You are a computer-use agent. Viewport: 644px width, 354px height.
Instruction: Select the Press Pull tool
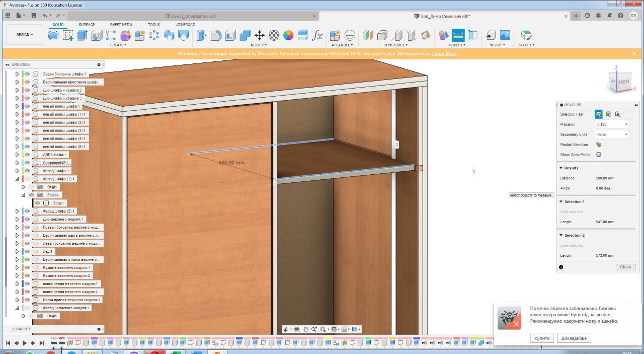[x=202, y=35]
